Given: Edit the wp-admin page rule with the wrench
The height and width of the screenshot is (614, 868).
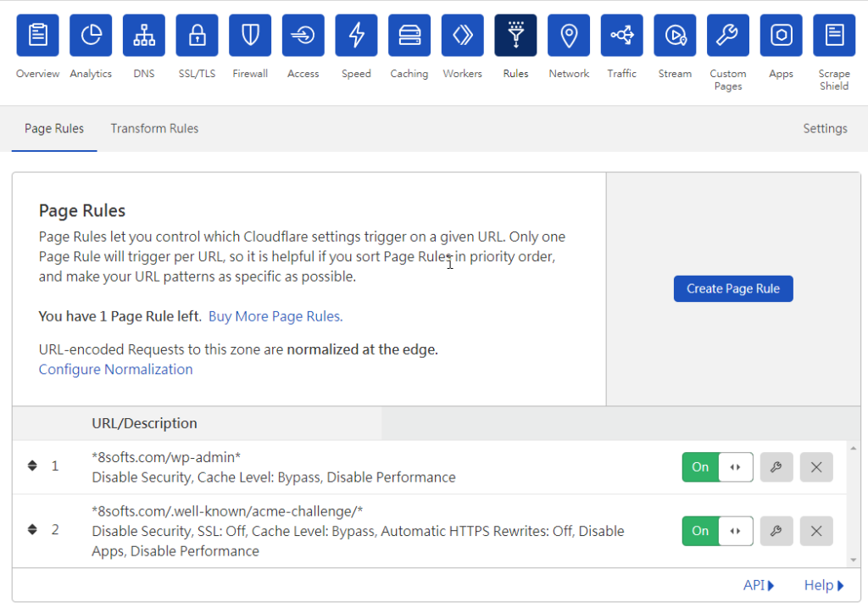Looking at the screenshot, I should pos(776,466).
